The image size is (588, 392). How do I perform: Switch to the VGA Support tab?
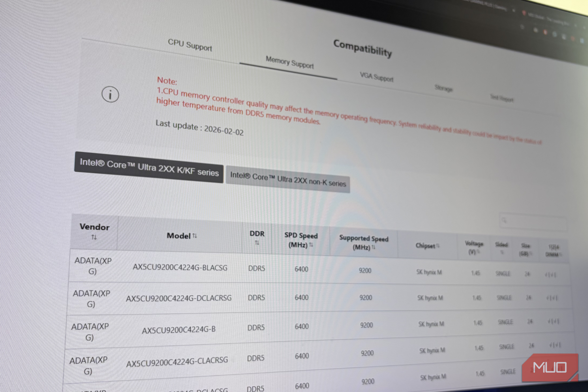coord(376,77)
